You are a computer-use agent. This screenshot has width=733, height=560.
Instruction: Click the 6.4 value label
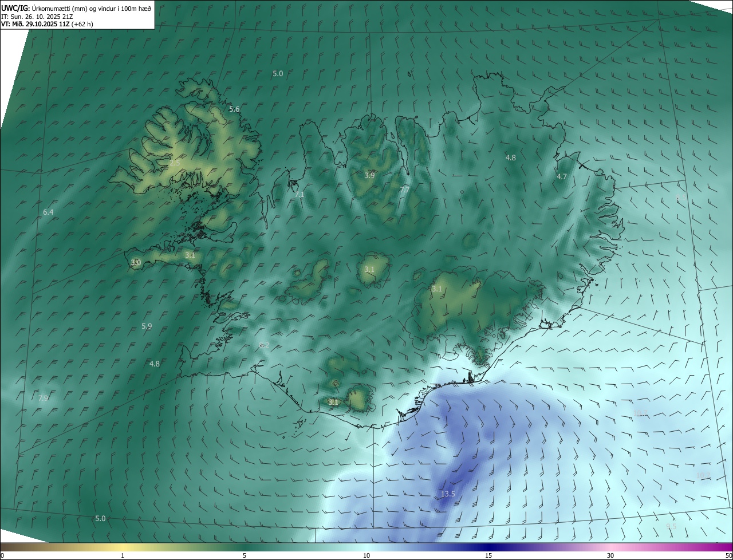[48, 212]
